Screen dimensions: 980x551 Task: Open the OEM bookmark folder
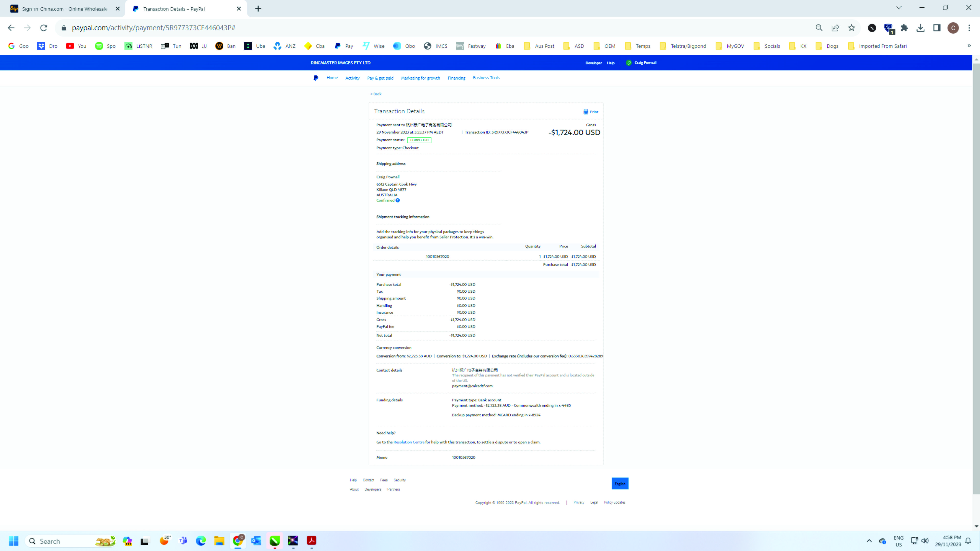click(x=604, y=46)
